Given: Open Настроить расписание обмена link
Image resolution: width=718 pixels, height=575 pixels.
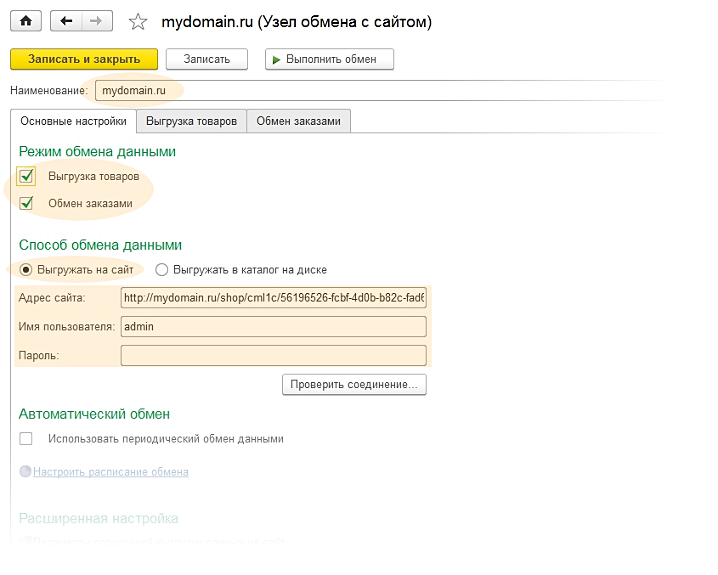Looking at the screenshot, I should click(x=110, y=471).
